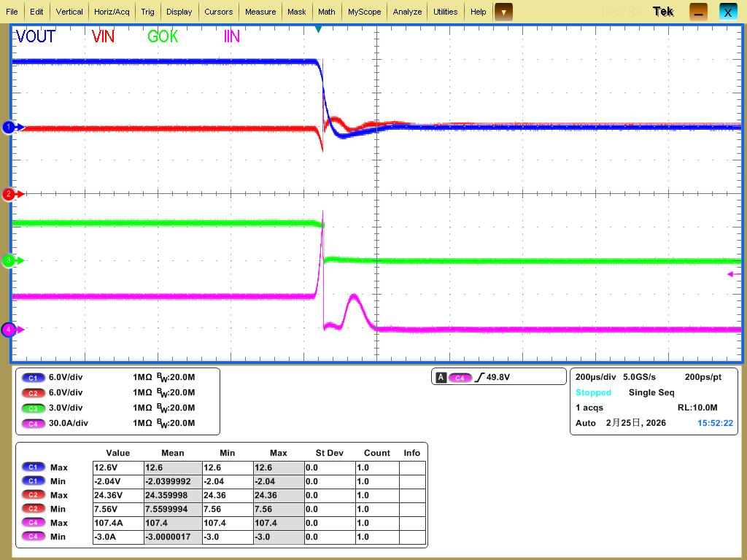Click the 49.8V trigger level readout
Screen dimensions: 747x560
[498, 377]
